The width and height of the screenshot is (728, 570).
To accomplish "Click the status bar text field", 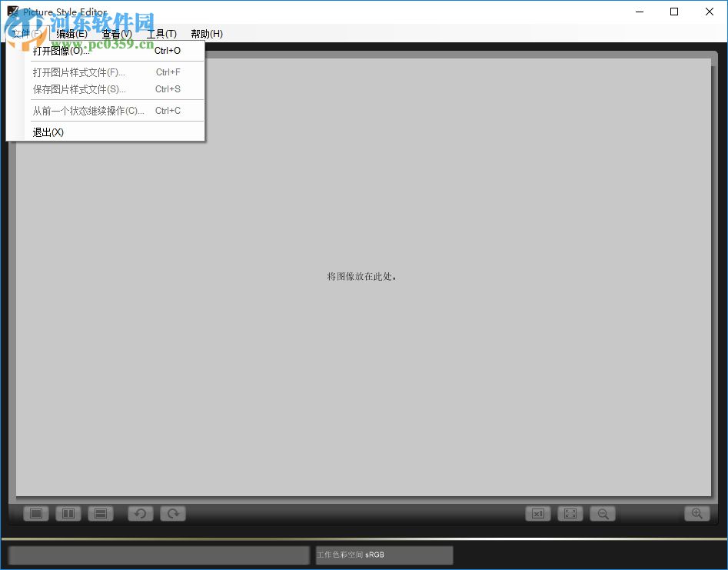I will pyautogui.click(x=158, y=555).
